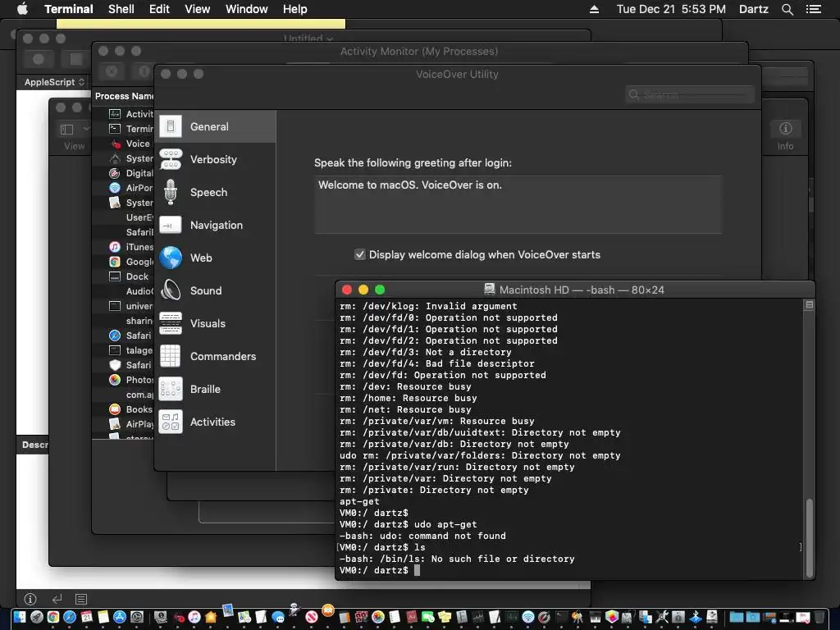The width and height of the screenshot is (840, 630).
Task: Open the Help menu
Action: (x=294, y=9)
